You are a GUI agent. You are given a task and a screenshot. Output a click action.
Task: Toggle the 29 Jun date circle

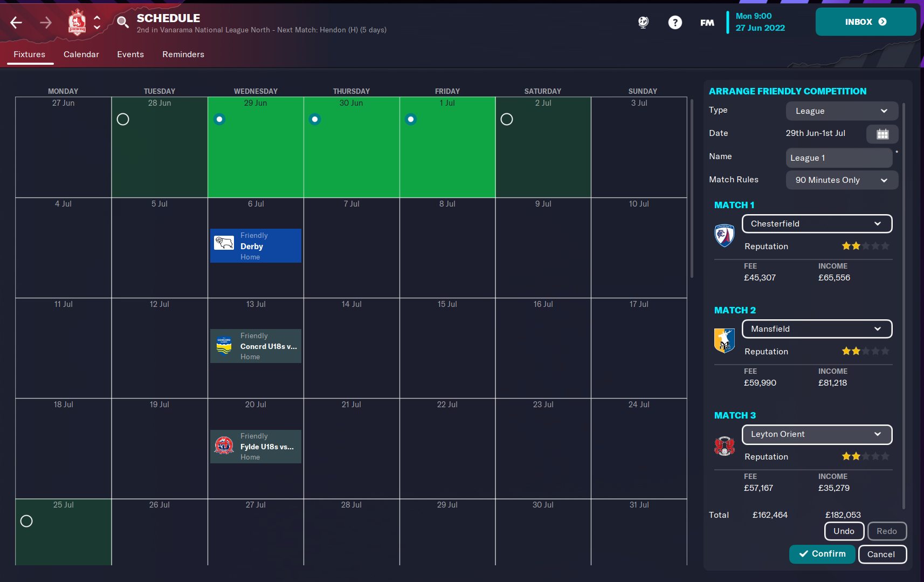point(219,119)
